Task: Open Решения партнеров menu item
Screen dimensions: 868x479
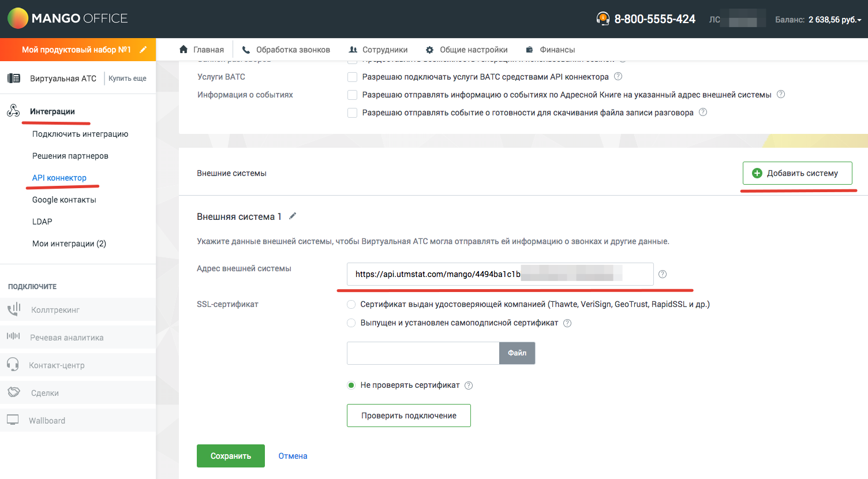Action: click(x=70, y=156)
